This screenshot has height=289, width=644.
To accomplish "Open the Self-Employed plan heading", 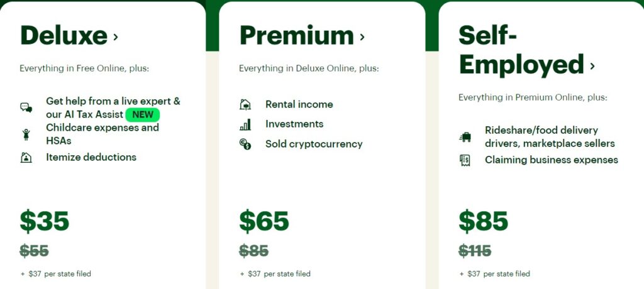I will (521, 50).
